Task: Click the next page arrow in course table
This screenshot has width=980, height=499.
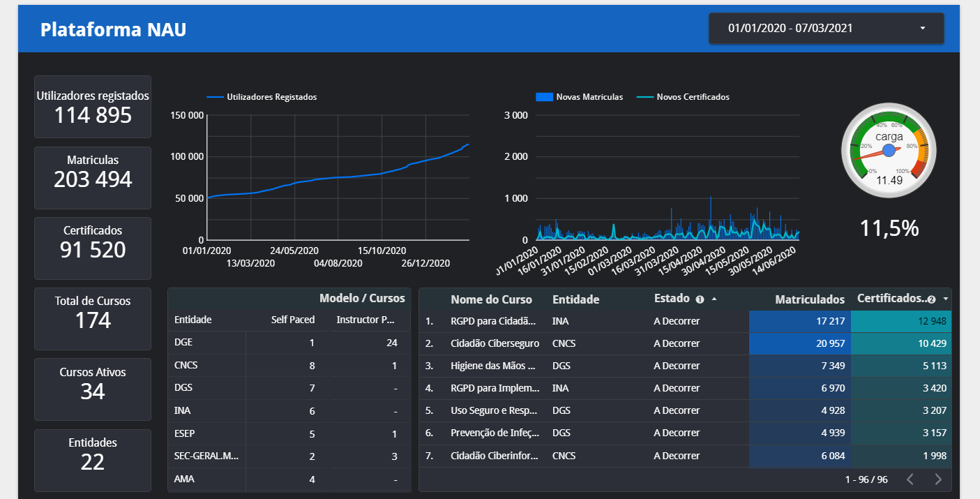Action: 938,479
